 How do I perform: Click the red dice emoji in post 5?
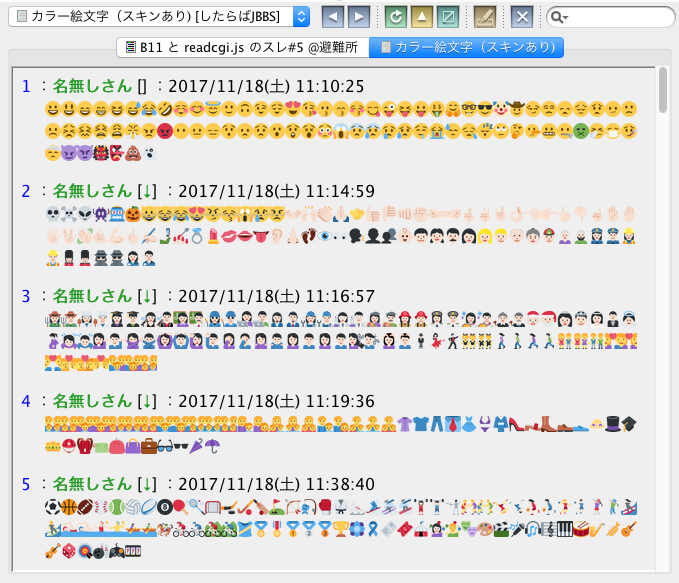click(68, 551)
